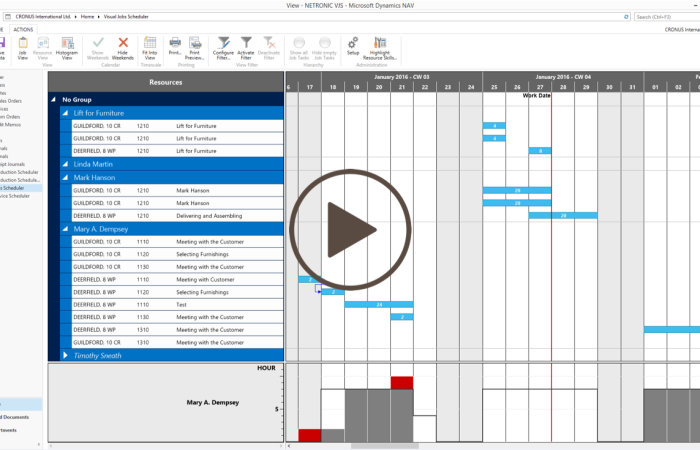Select the Delivering and Assembling row
Viewport: 700px width, 450px height.
178,216
